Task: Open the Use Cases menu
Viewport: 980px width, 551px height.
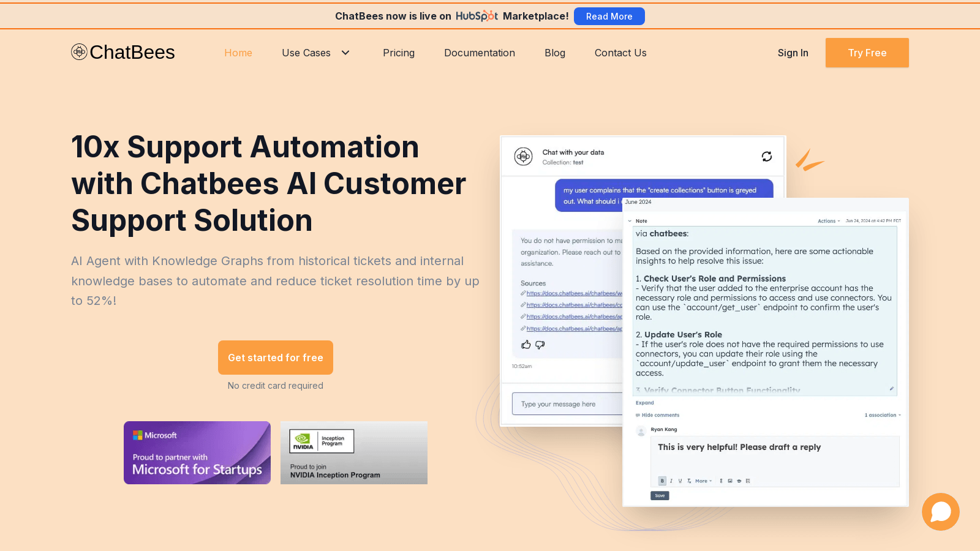Action: [306, 53]
